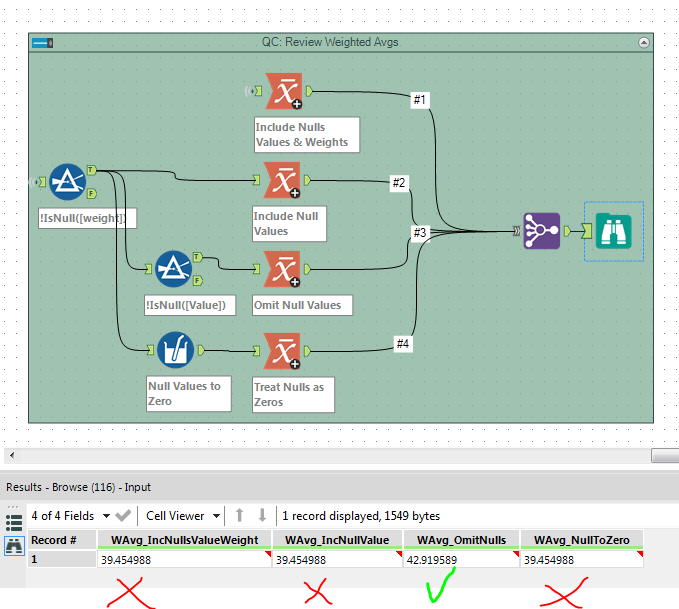Click the Results - Browse (116) - Input header

(78, 487)
